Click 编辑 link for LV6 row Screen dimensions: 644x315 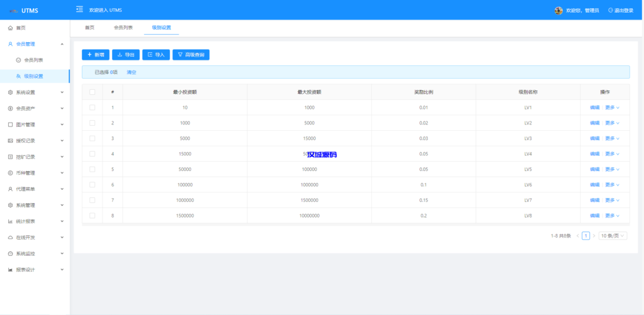pos(594,185)
